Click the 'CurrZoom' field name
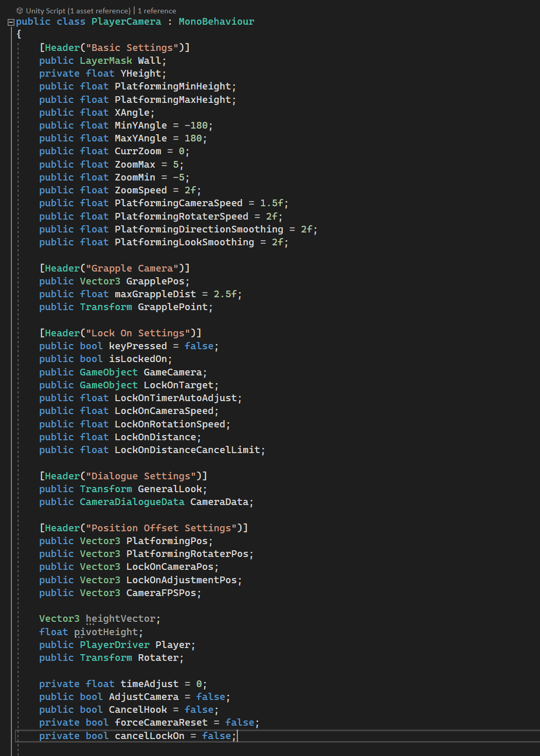 click(x=138, y=151)
